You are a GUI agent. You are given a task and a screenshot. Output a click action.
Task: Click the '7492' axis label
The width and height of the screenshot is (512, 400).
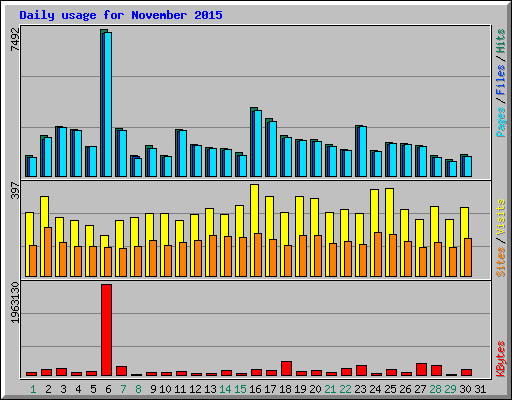[x=15, y=39]
